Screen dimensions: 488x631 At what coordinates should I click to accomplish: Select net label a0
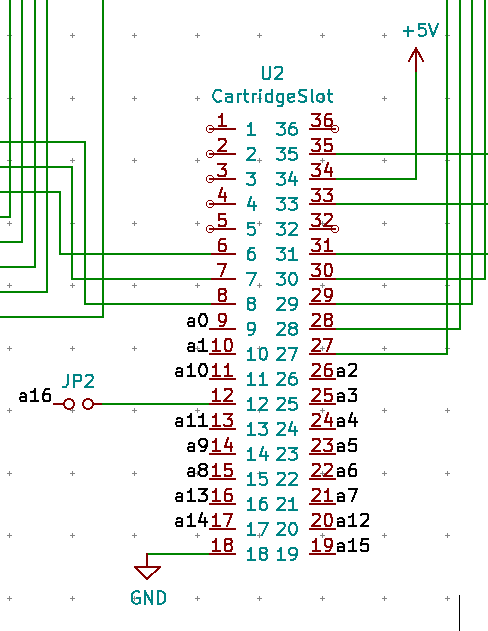coord(198,321)
